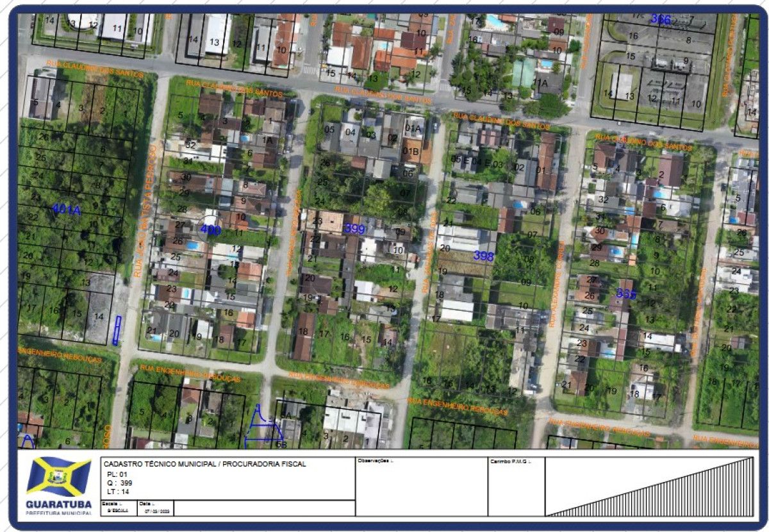Click lot 20 in block 400
The width and height of the screenshot is (769, 532).
click(174, 333)
